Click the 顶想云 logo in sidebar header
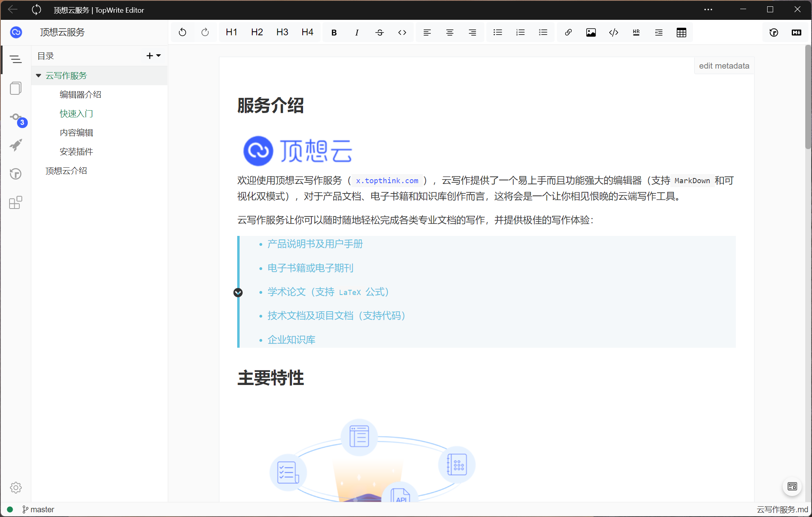The width and height of the screenshot is (812, 517). 16,32
